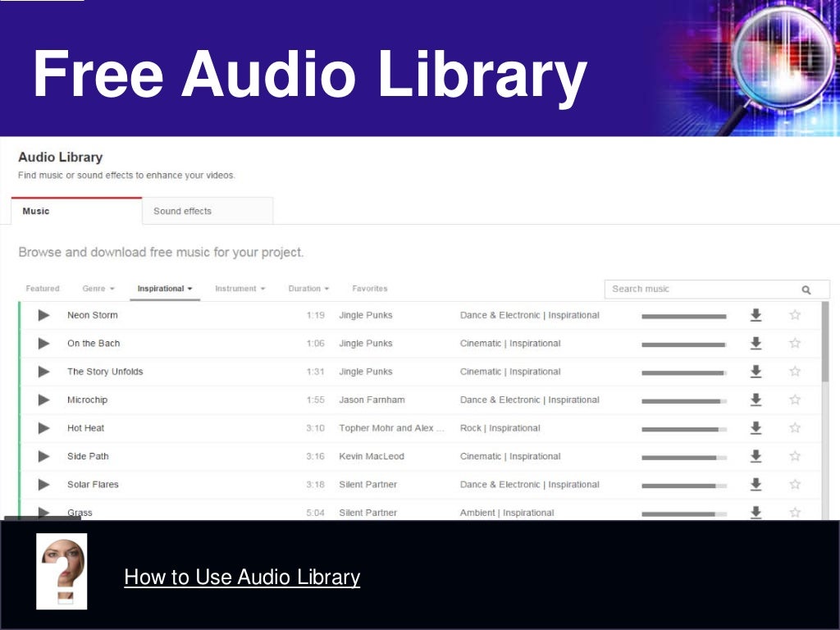Click the Jason Farnham artist name

372,400
